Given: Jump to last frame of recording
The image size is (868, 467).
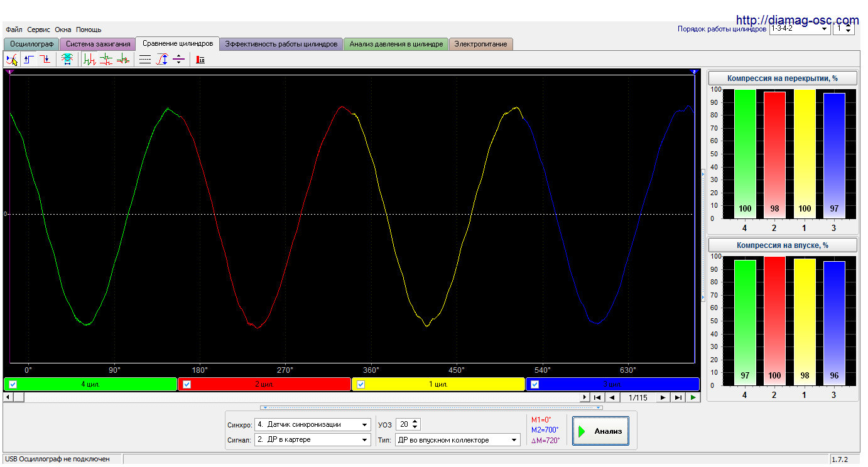Looking at the screenshot, I should tap(678, 397).
